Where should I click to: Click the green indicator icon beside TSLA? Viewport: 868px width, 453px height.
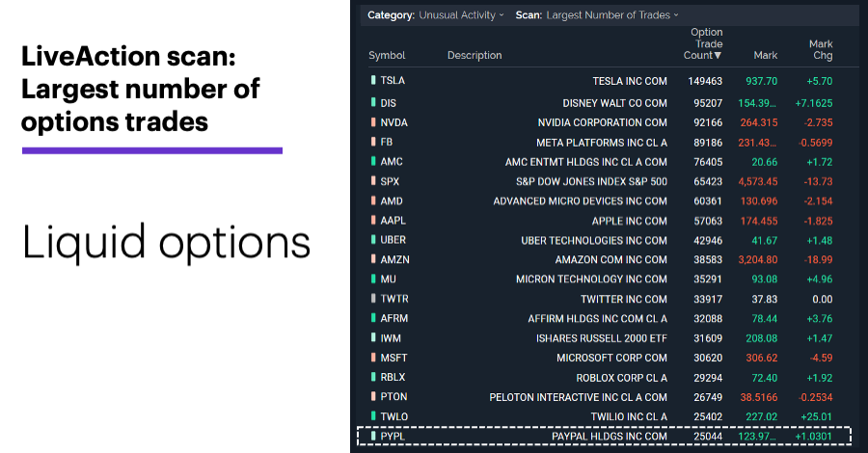(x=373, y=80)
